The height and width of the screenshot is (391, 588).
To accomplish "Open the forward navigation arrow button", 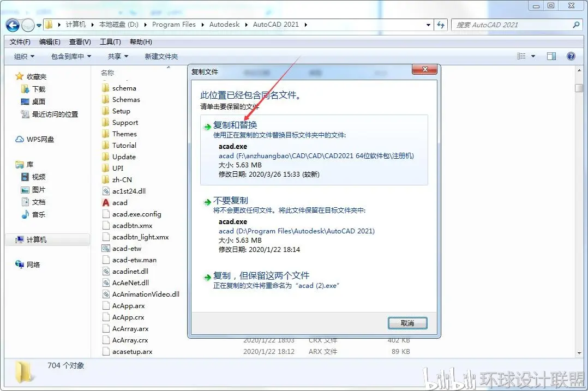I will 28,25.
